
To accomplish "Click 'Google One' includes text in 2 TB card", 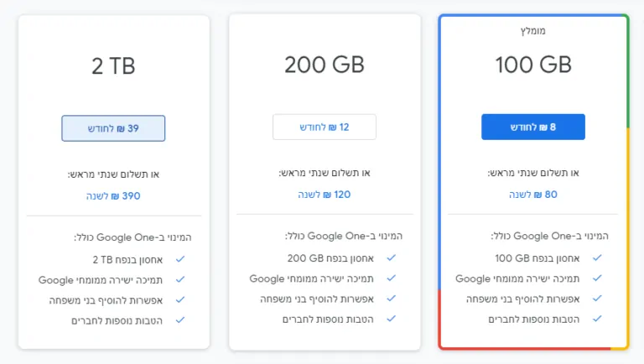I will coord(132,237).
